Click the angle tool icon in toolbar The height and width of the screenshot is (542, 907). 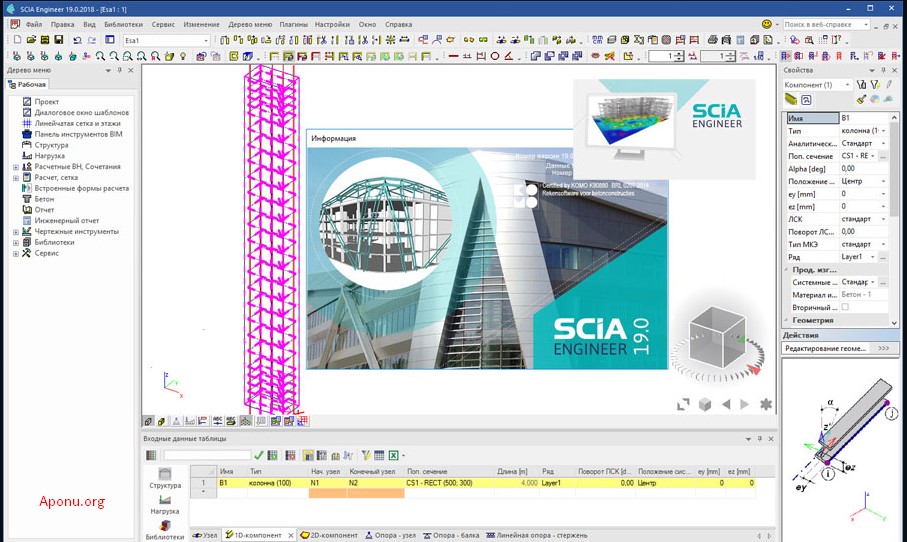pos(508,56)
